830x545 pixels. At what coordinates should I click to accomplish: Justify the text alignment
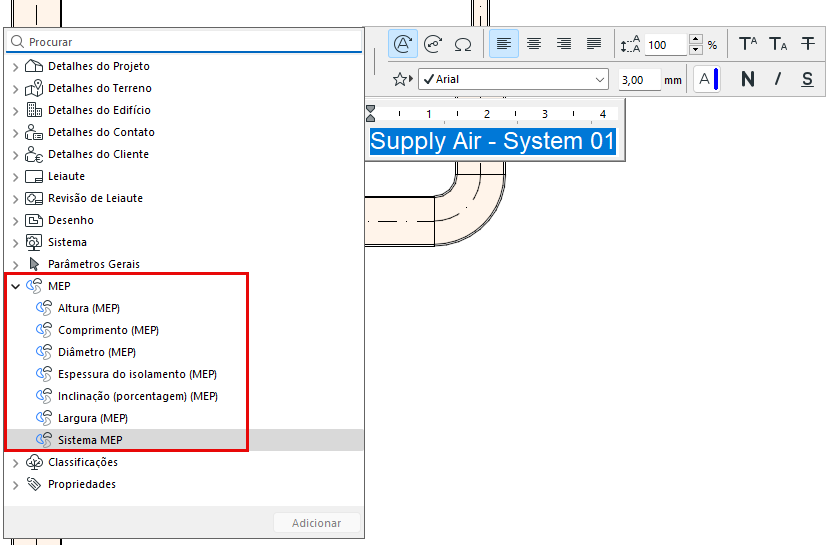tap(594, 43)
